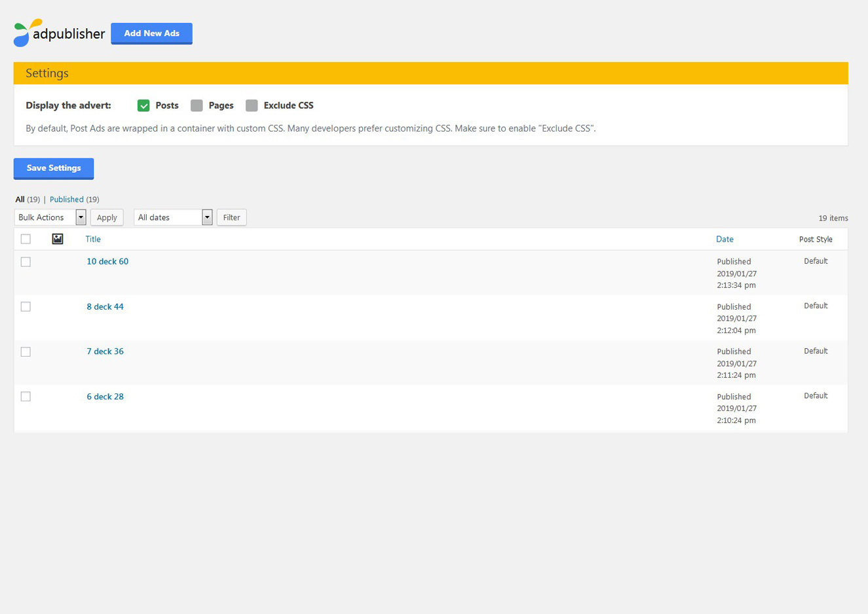Image resolution: width=868 pixels, height=614 pixels.
Task: Enable the Posts checkbox
Action: click(143, 105)
